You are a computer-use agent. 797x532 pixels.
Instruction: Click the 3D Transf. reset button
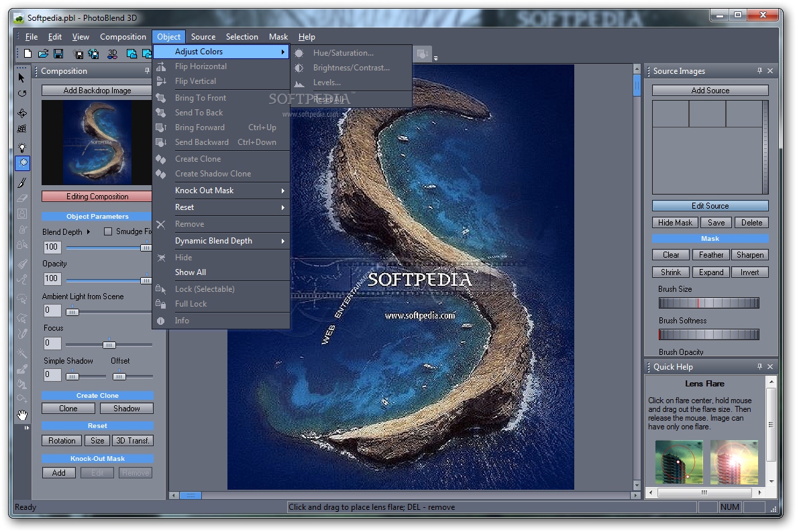pos(133,441)
